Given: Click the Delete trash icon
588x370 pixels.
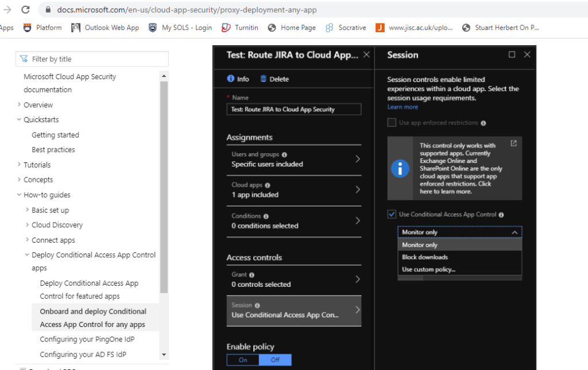Looking at the screenshot, I should pos(264,79).
